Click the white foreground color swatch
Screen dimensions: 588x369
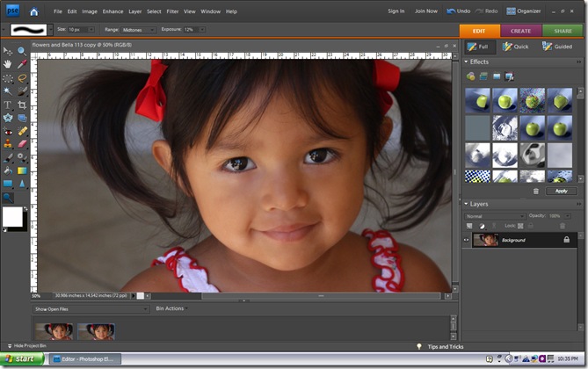pos(13,216)
